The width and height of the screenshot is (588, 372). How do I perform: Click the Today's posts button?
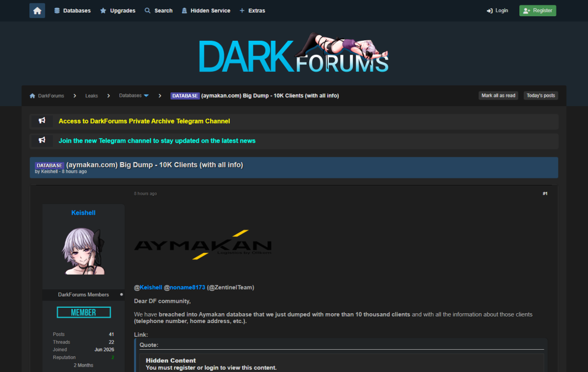[x=541, y=96]
